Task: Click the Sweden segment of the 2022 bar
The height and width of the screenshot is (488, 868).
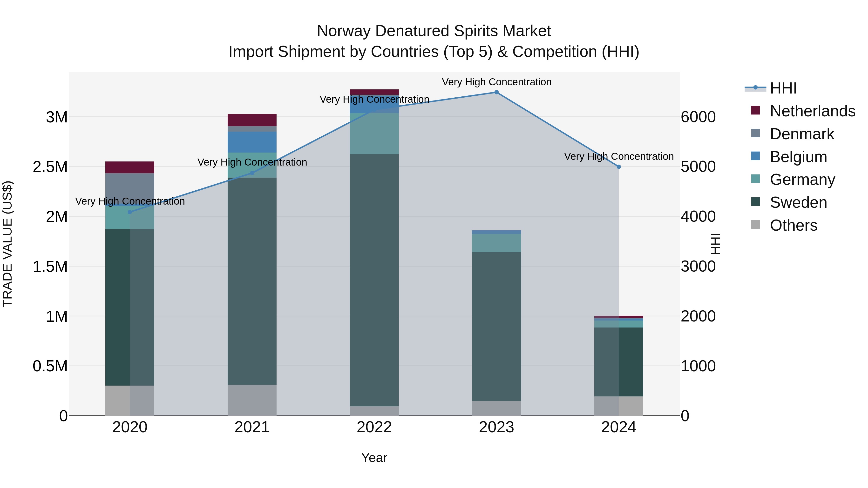Action: click(x=374, y=280)
